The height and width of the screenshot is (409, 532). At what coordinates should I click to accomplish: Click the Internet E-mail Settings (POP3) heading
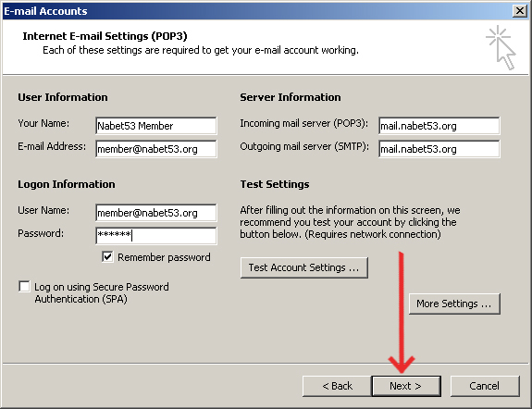pos(105,36)
